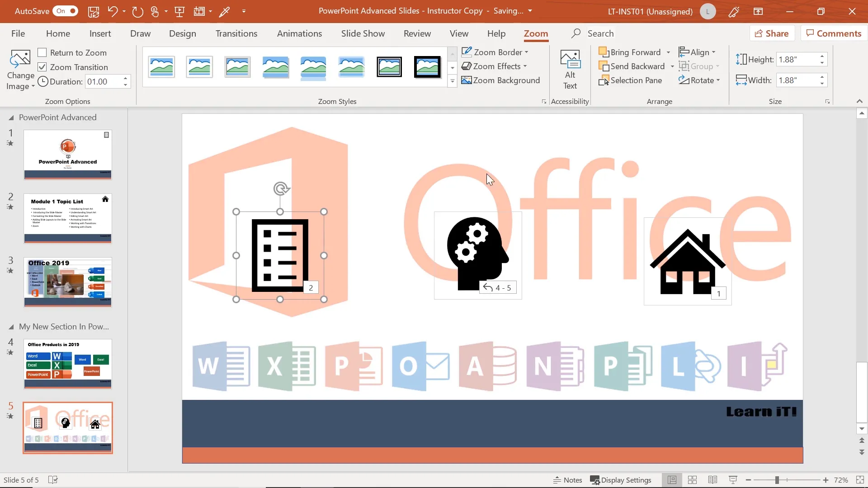Image resolution: width=868 pixels, height=488 pixels.
Task: Click the Undo arrow icon
Action: (113, 11)
